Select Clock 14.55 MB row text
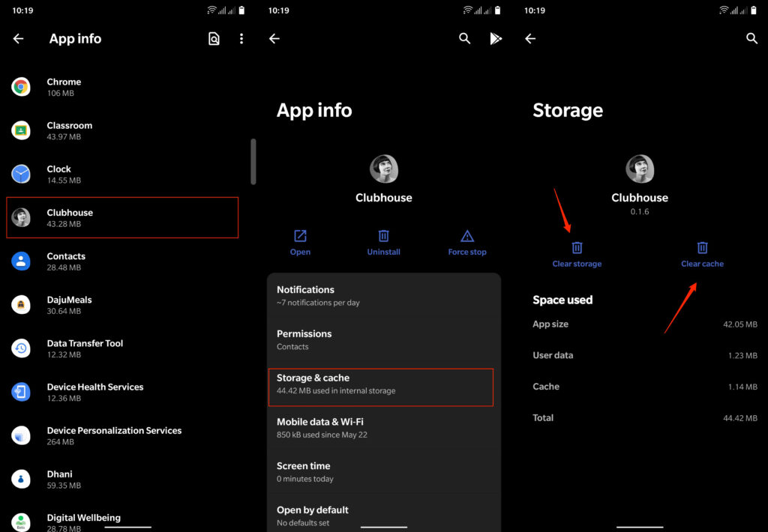 64,175
